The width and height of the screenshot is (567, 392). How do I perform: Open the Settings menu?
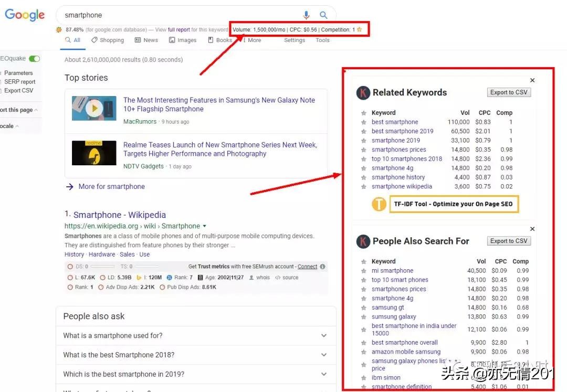click(x=295, y=40)
